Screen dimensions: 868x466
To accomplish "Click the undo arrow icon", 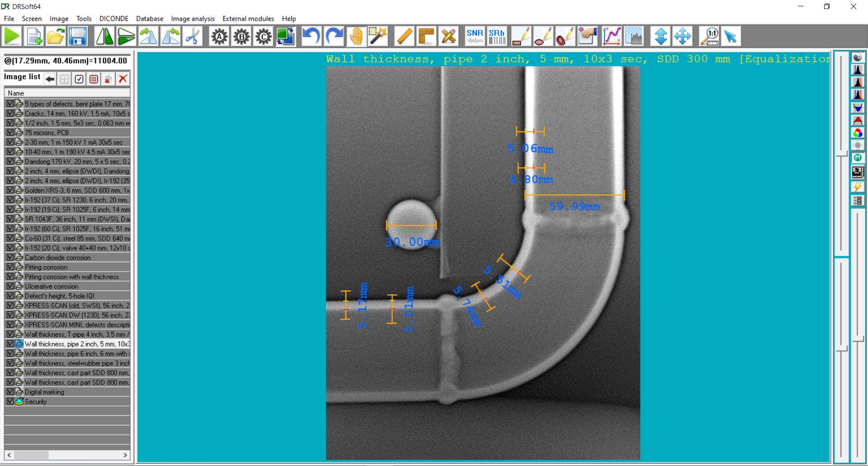I will coord(311,36).
